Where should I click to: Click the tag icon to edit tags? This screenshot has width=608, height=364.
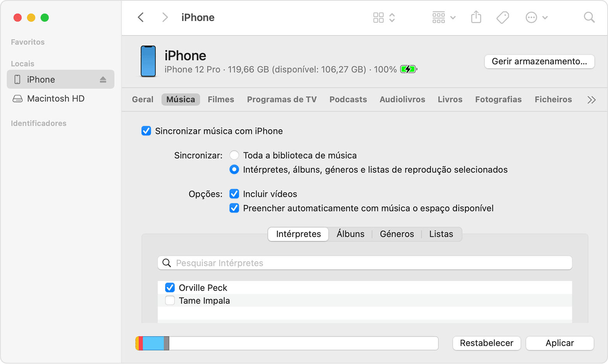tap(502, 18)
